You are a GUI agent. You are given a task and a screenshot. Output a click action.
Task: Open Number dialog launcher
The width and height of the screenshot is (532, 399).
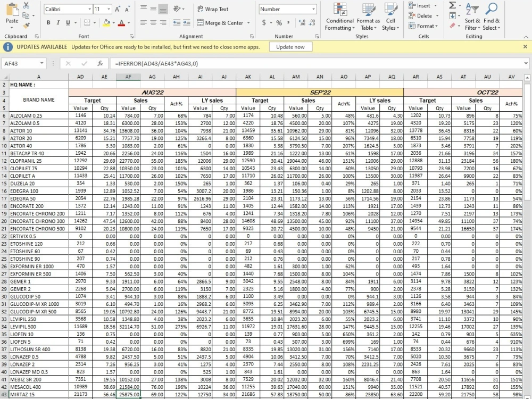[317, 36]
